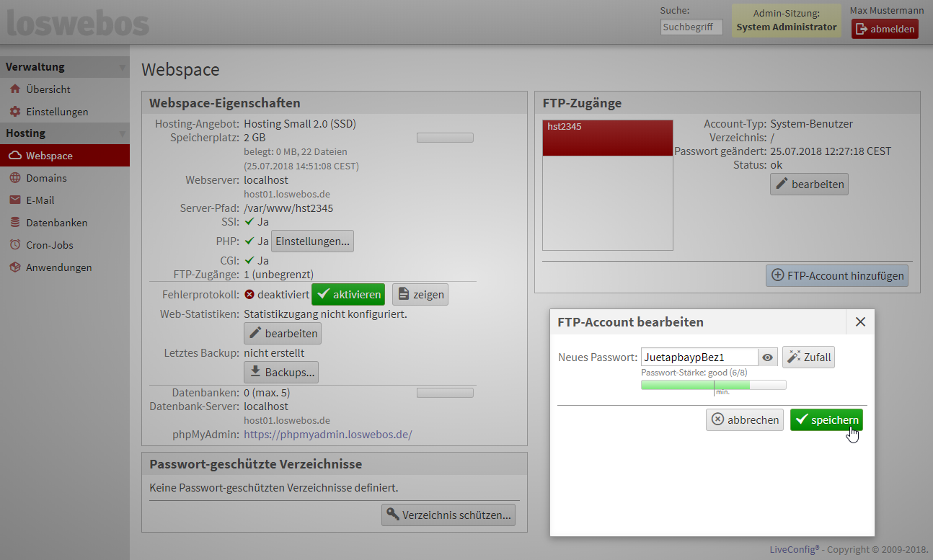Activate the Fehlerprotokoll error log

click(x=348, y=294)
